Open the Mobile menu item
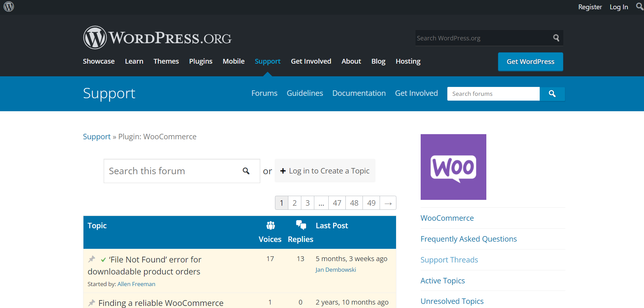 pyautogui.click(x=234, y=61)
